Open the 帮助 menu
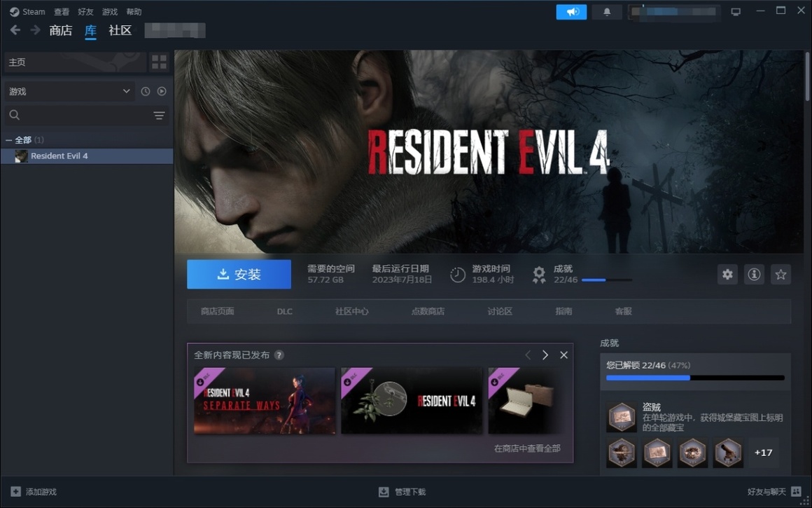Viewport: 812px width, 508px height. point(134,11)
